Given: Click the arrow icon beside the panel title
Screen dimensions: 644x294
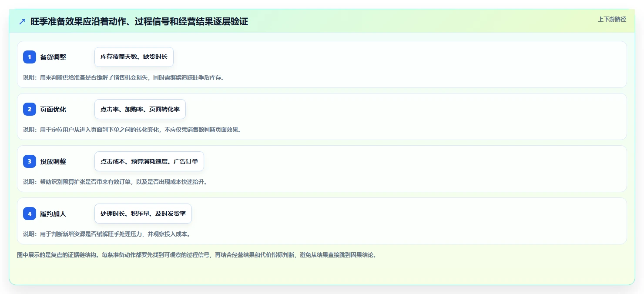Looking at the screenshot, I should (22, 21).
